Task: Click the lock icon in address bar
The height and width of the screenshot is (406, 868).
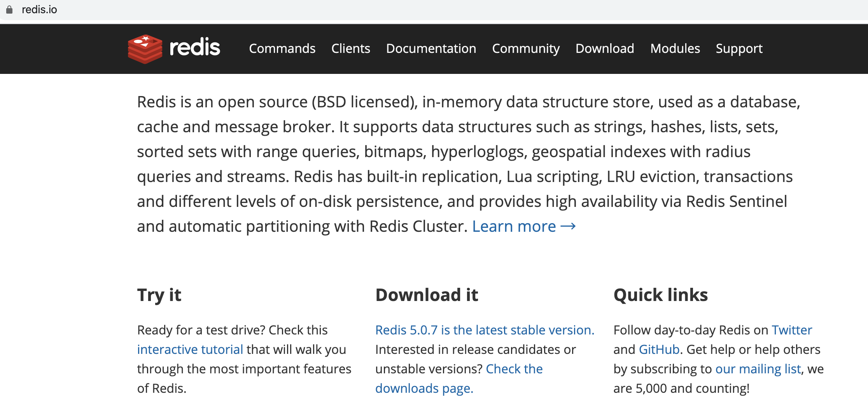Action: 9,10
